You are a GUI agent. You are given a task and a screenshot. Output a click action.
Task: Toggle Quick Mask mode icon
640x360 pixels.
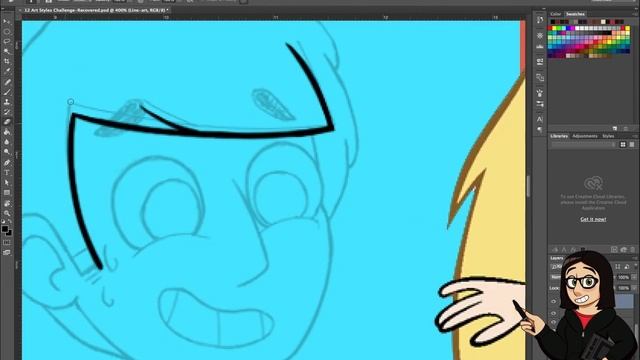[7, 242]
